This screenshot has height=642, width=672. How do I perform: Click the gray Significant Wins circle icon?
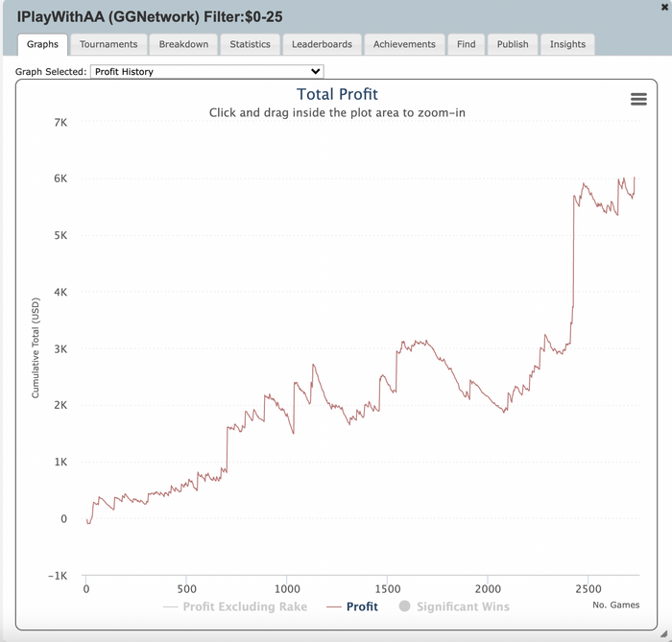(404, 606)
